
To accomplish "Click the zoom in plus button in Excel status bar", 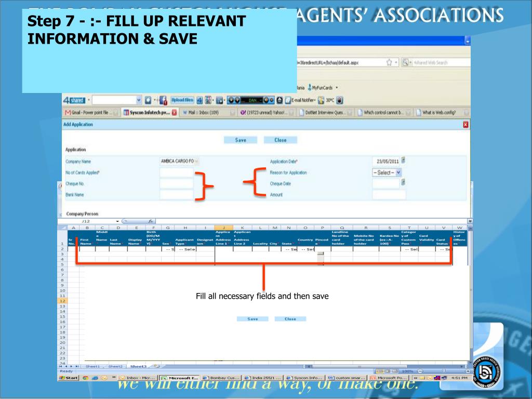I will (468, 371).
